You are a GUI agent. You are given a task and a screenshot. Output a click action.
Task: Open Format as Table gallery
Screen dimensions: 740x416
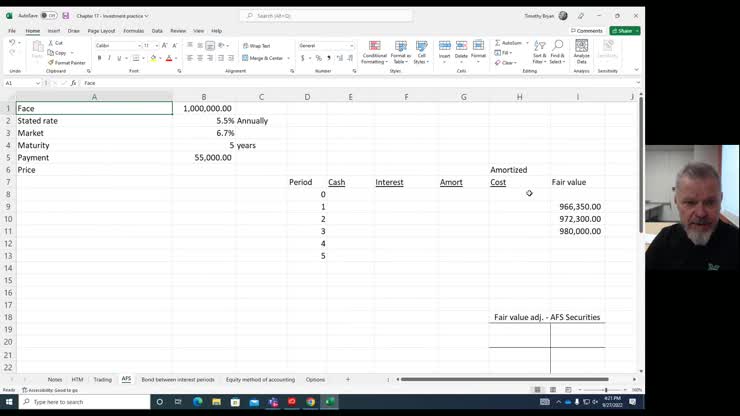401,52
